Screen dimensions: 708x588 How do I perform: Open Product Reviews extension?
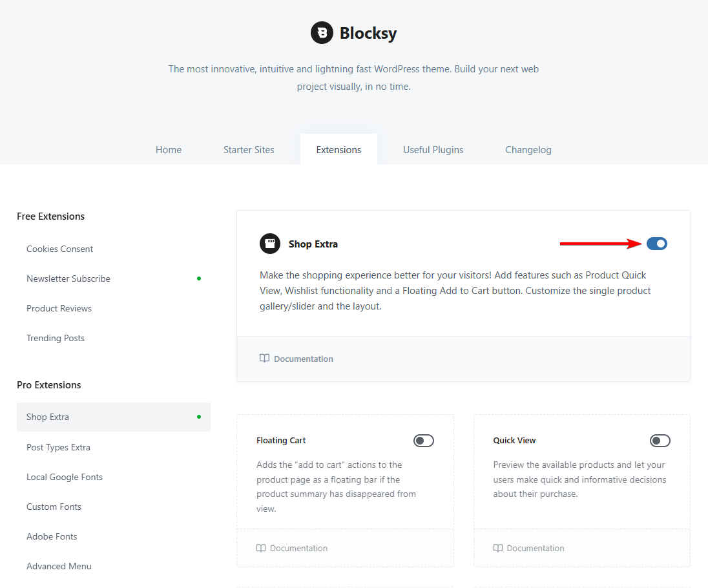click(x=59, y=308)
